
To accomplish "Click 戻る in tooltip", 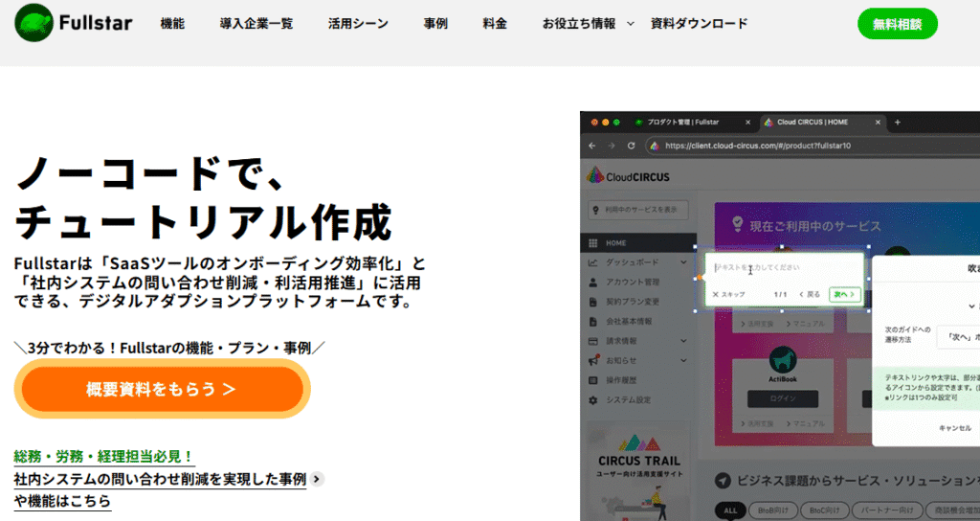I will pyautogui.click(x=810, y=294).
